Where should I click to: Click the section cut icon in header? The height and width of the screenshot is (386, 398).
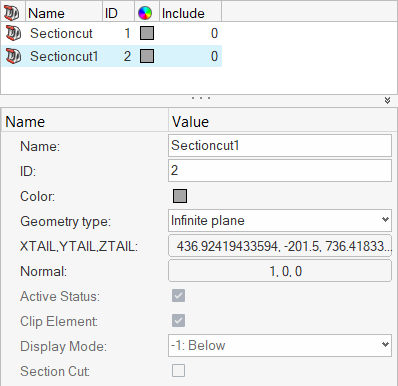coord(12,13)
